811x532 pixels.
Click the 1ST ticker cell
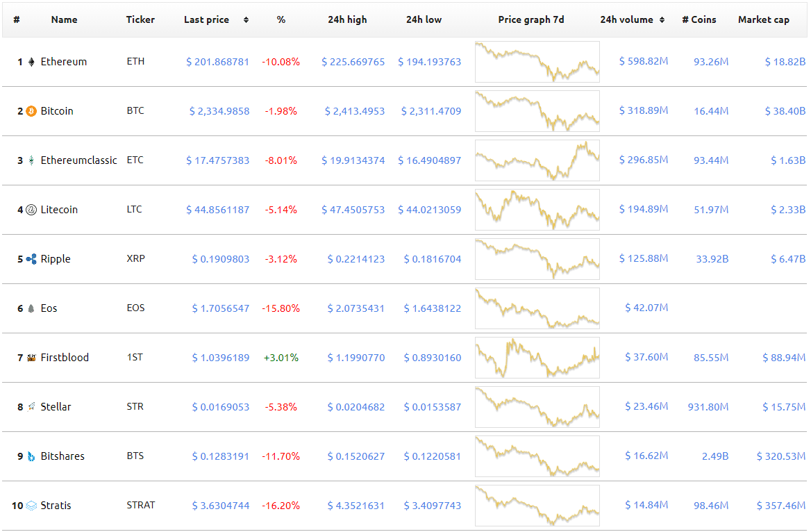pyautogui.click(x=135, y=357)
